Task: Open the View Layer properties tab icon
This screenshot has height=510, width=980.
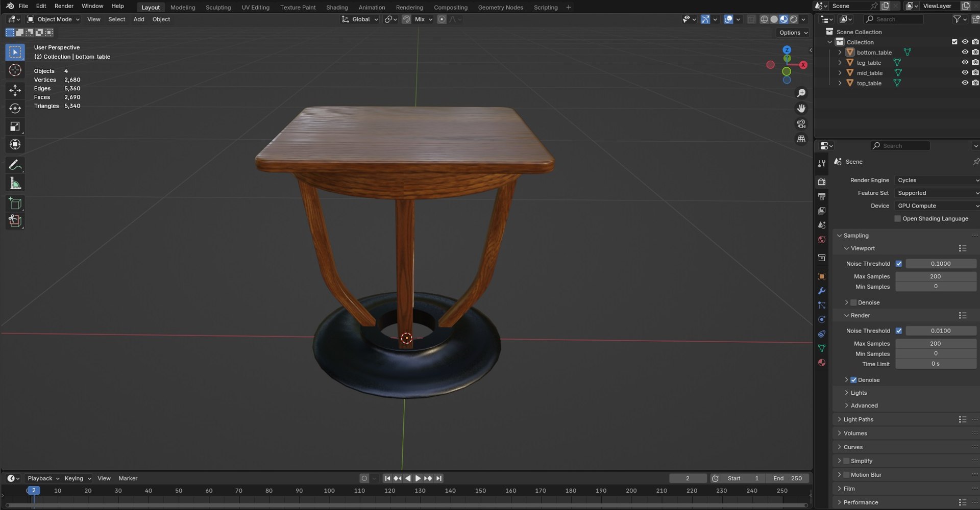Action: pyautogui.click(x=822, y=211)
